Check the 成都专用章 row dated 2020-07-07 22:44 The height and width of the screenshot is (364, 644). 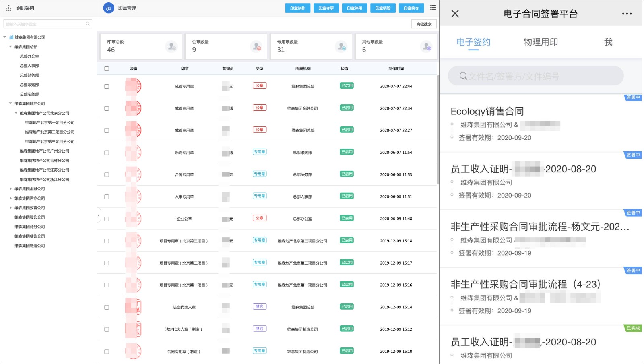coord(107,86)
